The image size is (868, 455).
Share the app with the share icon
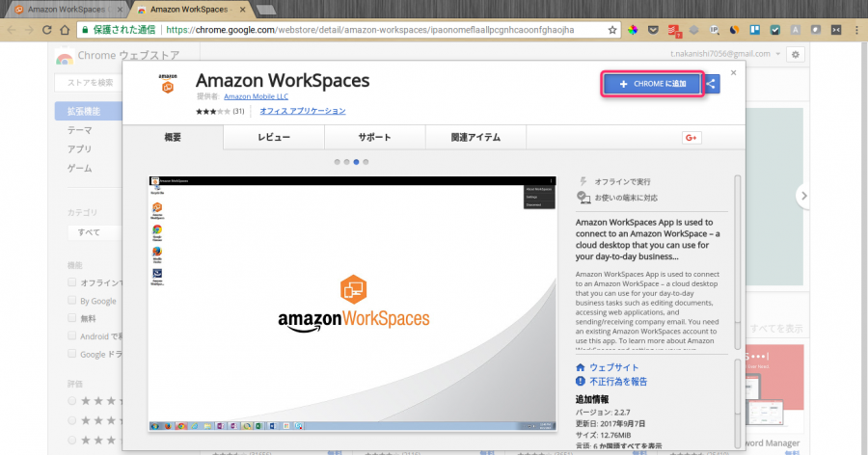pyautogui.click(x=712, y=84)
